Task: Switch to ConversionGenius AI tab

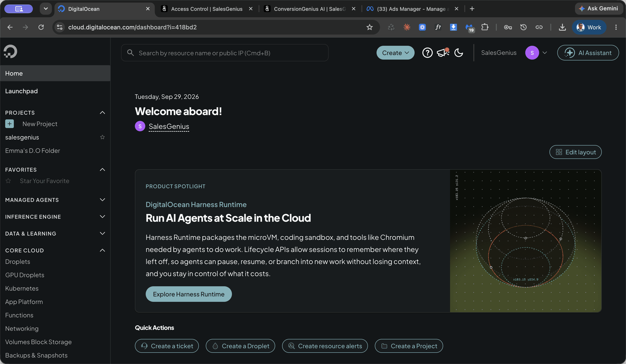Action: pyautogui.click(x=309, y=9)
